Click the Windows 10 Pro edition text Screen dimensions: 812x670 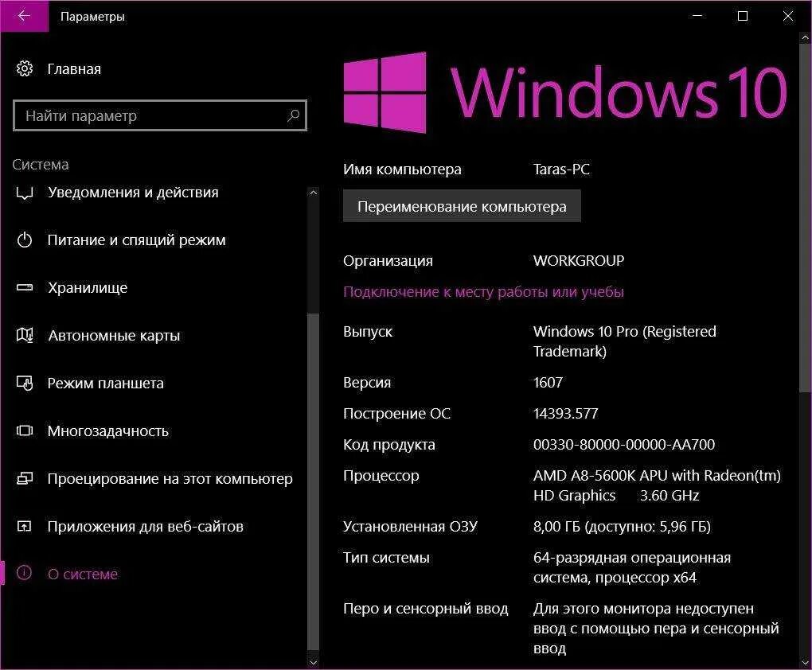[x=625, y=341]
